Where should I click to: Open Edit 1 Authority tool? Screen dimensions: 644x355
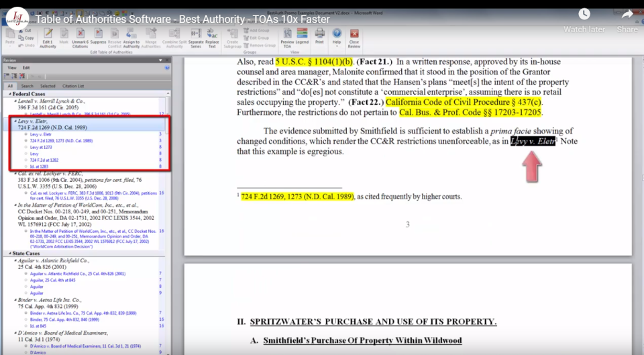coord(48,38)
